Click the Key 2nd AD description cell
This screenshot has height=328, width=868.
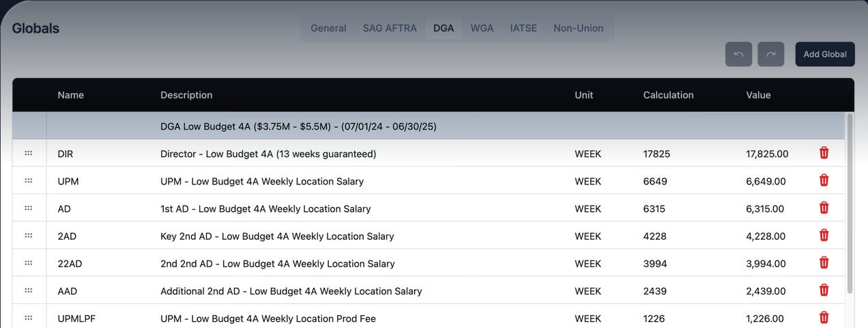click(277, 236)
